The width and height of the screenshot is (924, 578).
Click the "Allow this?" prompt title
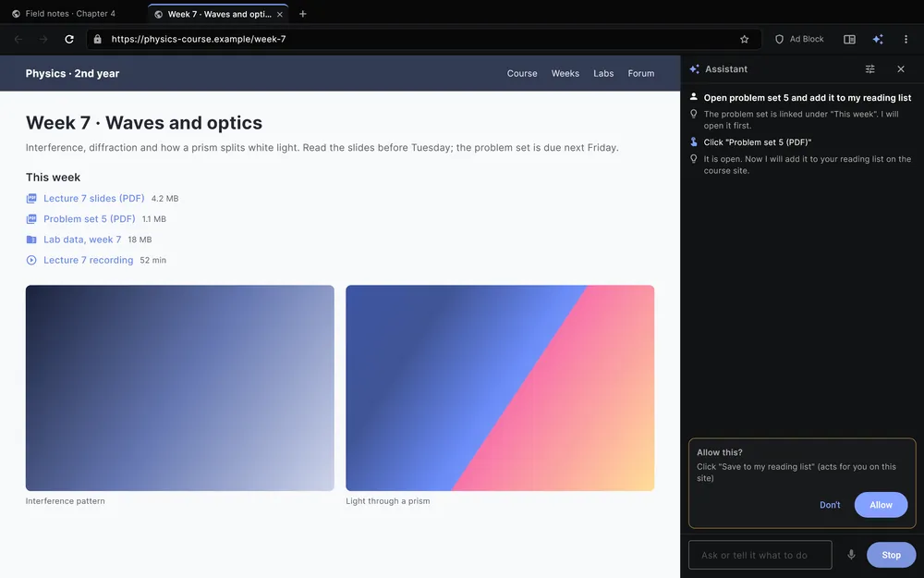[720, 452]
